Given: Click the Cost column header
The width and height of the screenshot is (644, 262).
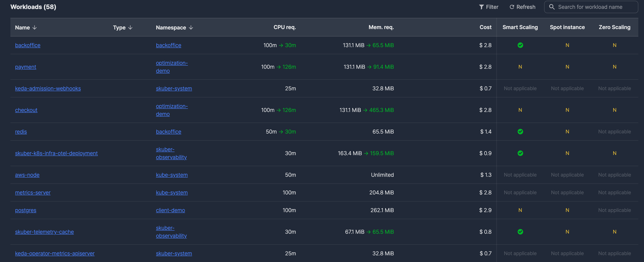Looking at the screenshot, I should click(x=485, y=27).
